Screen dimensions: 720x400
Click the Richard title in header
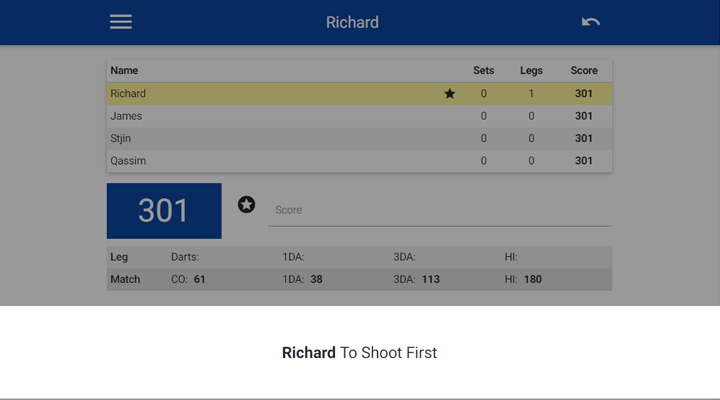point(352,22)
